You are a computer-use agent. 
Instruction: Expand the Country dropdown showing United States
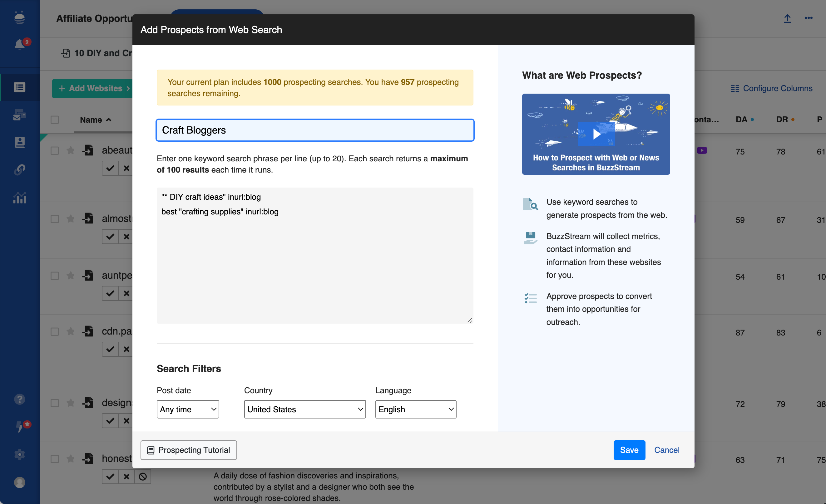[x=304, y=409]
